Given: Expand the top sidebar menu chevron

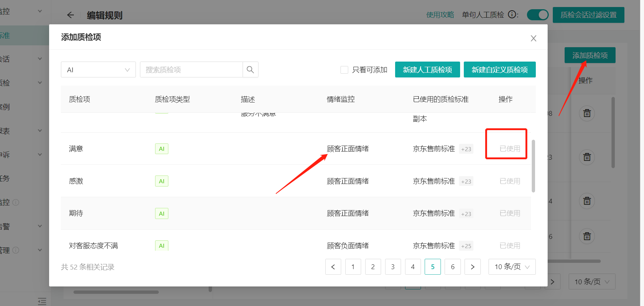Looking at the screenshot, I should [40, 11].
